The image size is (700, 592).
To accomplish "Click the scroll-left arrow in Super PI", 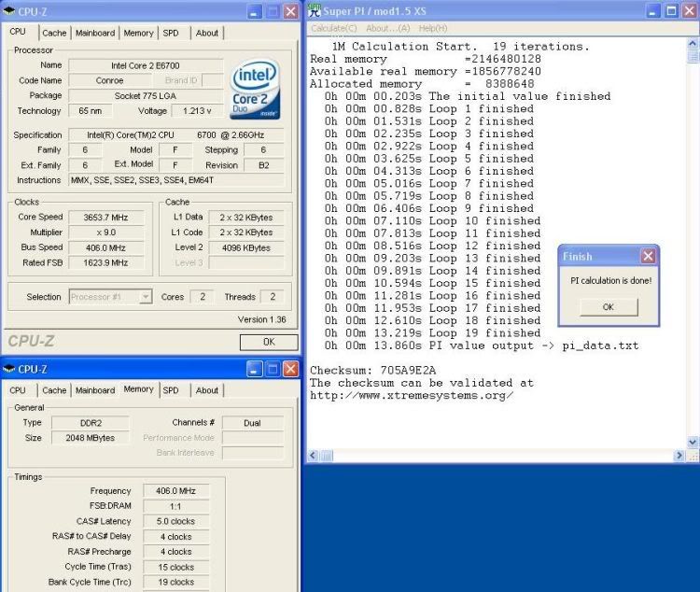I will (x=313, y=456).
